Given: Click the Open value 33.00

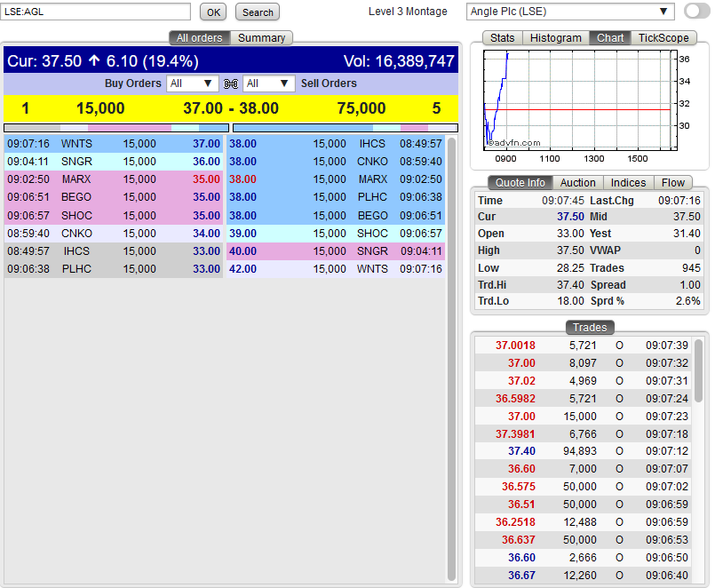Looking at the screenshot, I should coord(570,234).
